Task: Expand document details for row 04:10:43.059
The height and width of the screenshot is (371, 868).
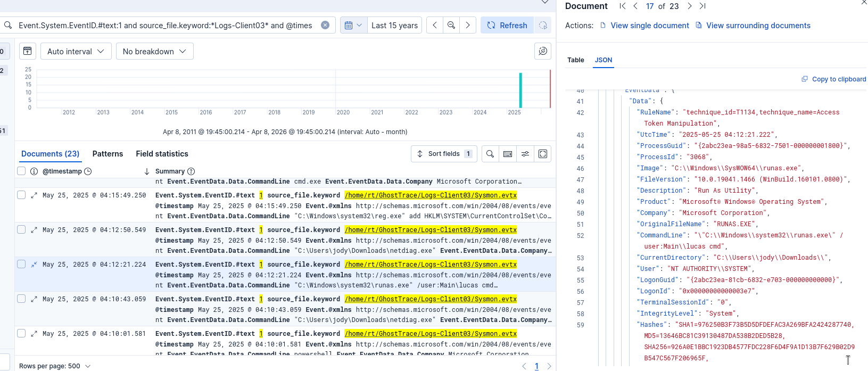Action: [34, 299]
